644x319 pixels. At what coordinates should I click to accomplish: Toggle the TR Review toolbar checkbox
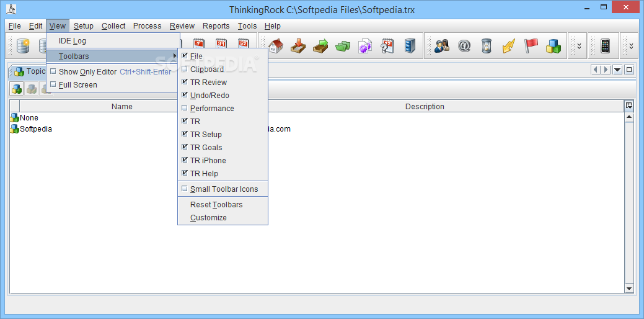coord(185,82)
